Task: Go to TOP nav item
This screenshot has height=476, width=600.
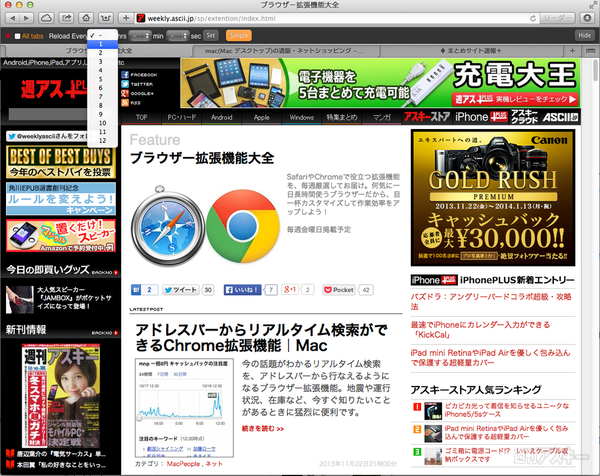Action: click(x=142, y=117)
